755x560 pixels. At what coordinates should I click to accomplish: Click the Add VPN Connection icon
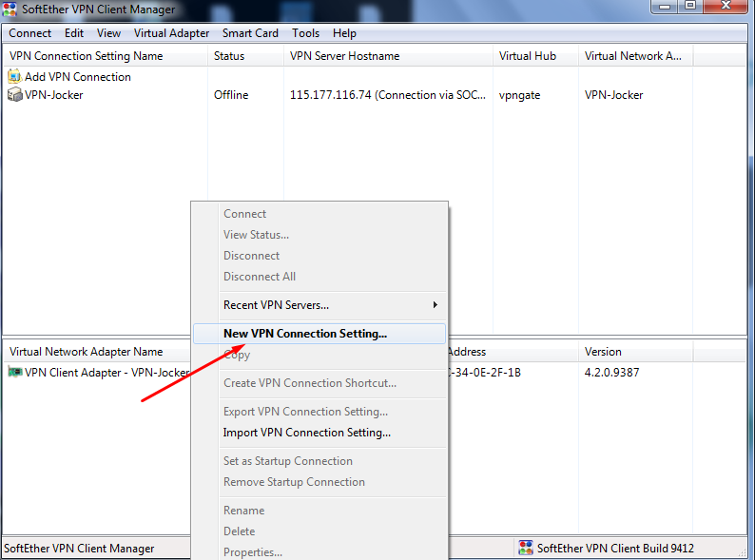point(14,77)
